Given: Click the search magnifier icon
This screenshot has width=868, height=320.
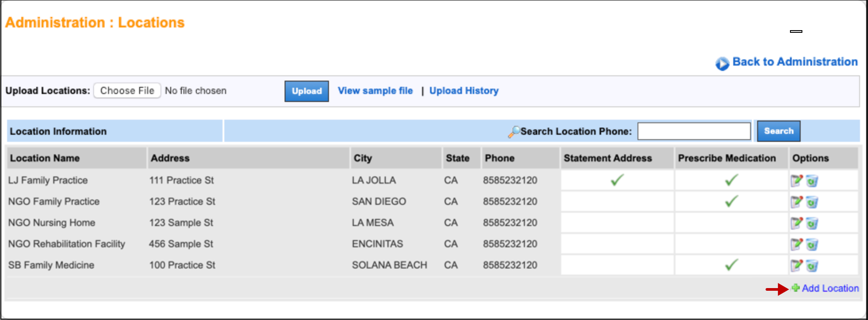Looking at the screenshot, I should (x=514, y=132).
